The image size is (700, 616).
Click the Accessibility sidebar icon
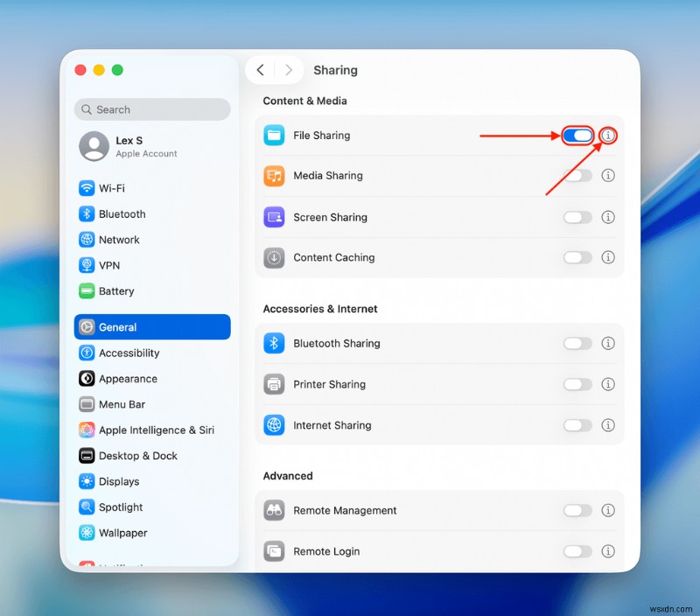[x=87, y=353]
